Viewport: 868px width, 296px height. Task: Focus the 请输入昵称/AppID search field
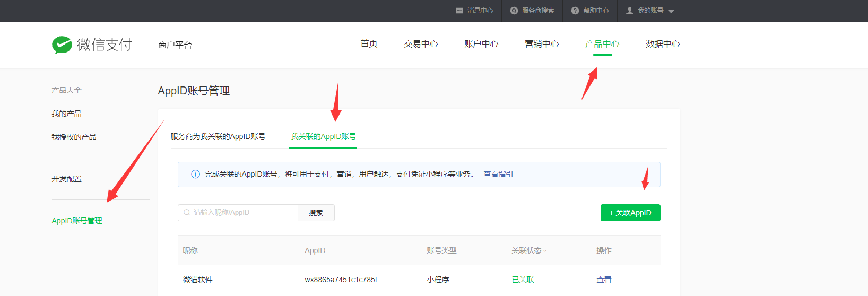(238, 213)
